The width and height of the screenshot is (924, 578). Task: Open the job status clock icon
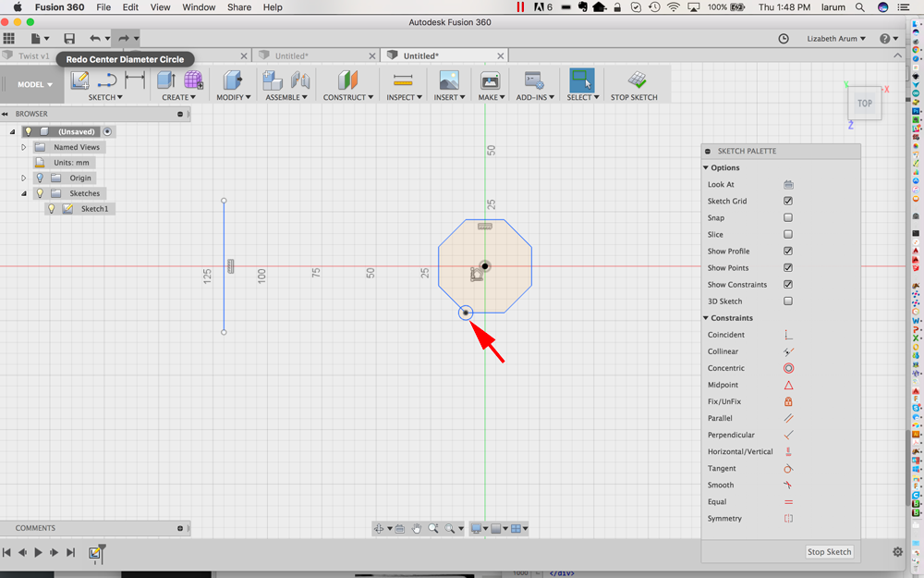click(x=784, y=39)
